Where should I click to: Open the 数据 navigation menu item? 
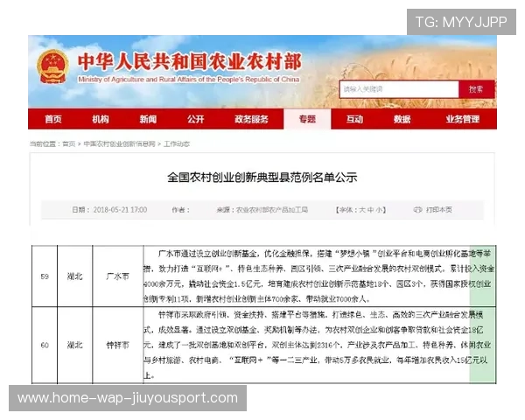402,119
